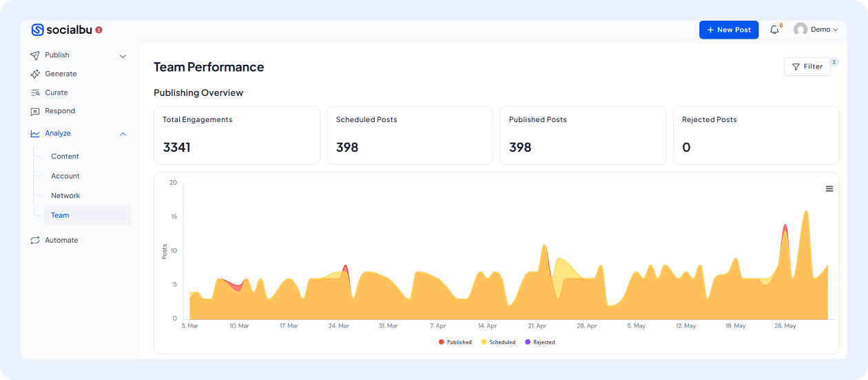This screenshot has width=868, height=380.
Task: Select Account under Analyze
Action: click(65, 176)
